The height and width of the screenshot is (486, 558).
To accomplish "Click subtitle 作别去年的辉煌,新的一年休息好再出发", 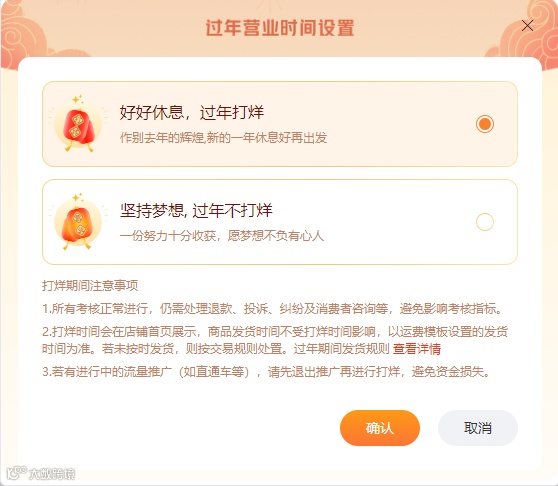I will click(223, 138).
